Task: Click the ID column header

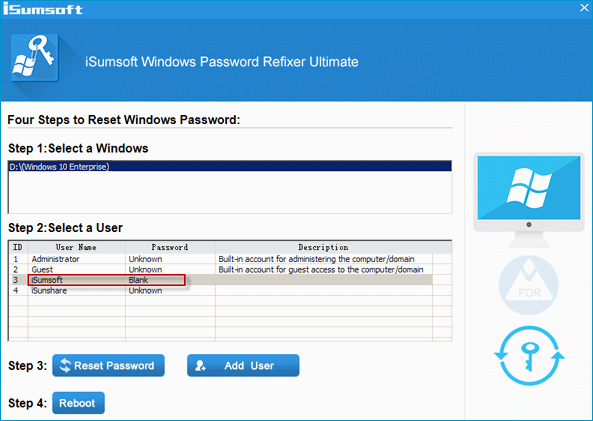Action: (18, 247)
